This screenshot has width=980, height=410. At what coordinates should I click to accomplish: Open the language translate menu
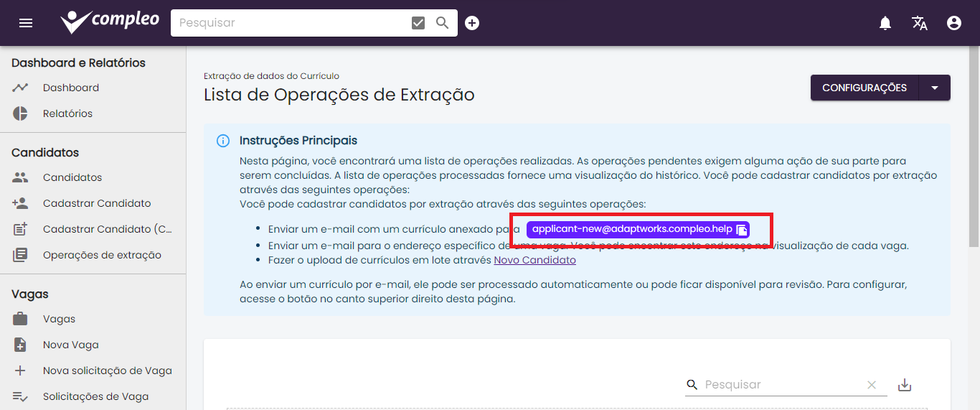point(920,23)
